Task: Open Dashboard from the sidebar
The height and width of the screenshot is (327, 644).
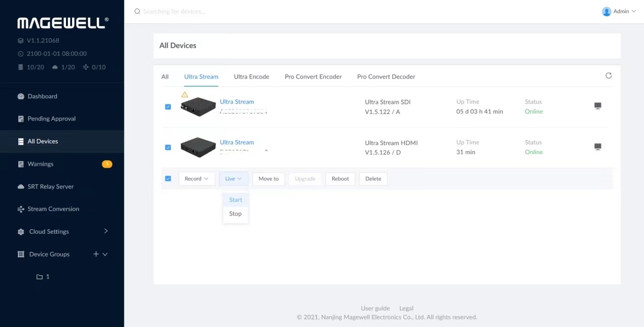Action: tap(42, 96)
